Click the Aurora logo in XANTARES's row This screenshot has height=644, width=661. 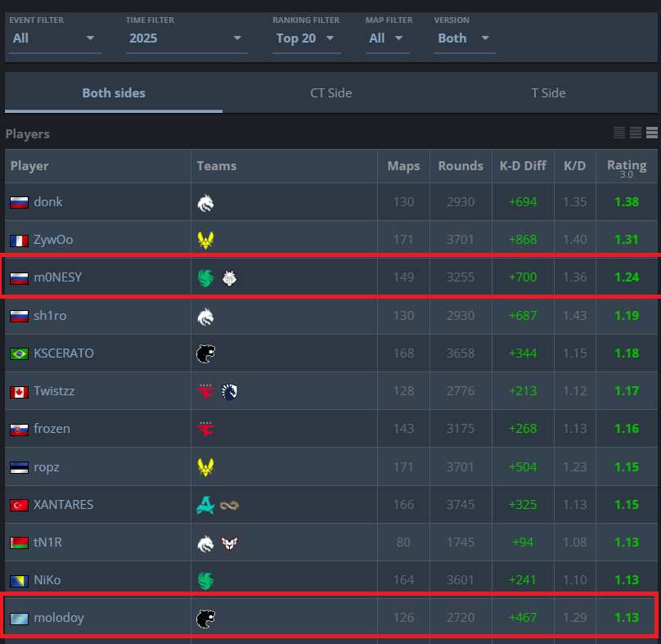(x=205, y=505)
